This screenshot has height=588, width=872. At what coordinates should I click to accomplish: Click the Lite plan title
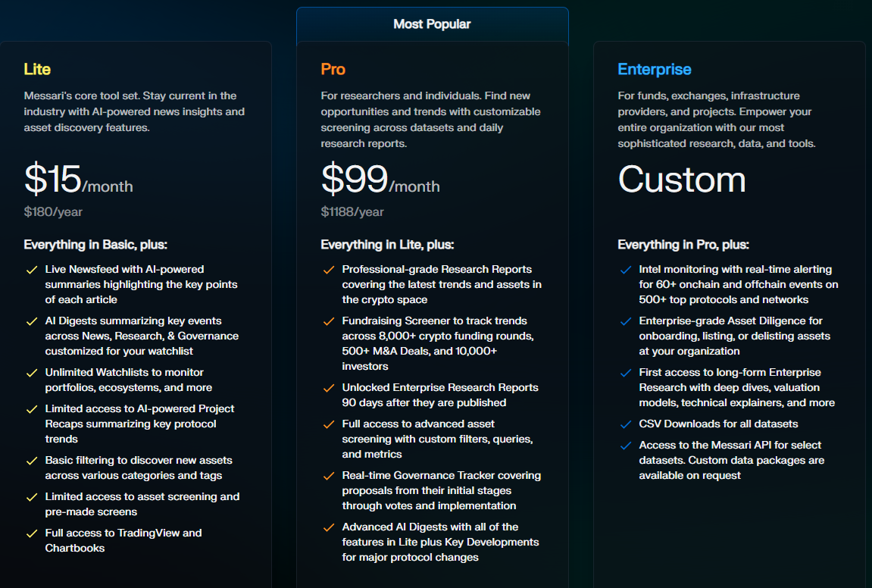tap(37, 70)
